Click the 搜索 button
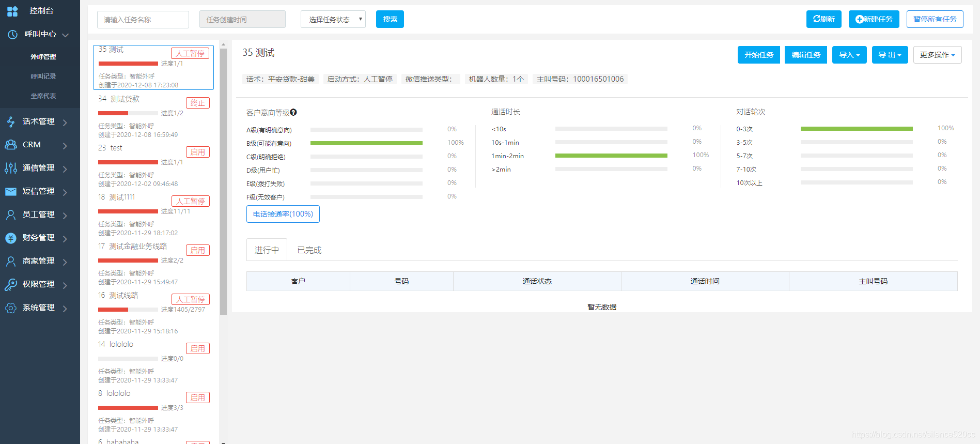The image size is (980, 444). (390, 19)
